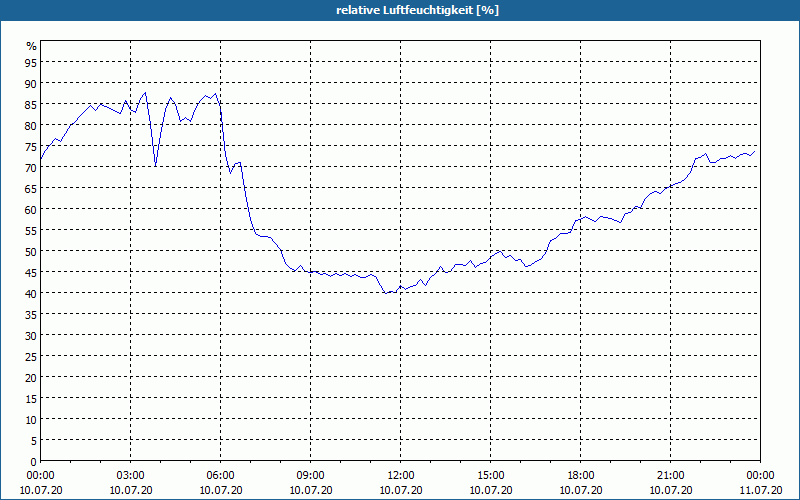The height and width of the screenshot is (500, 800).
Task: Click the 21:00 time label on x-axis
Action: (x=670, y=476)
